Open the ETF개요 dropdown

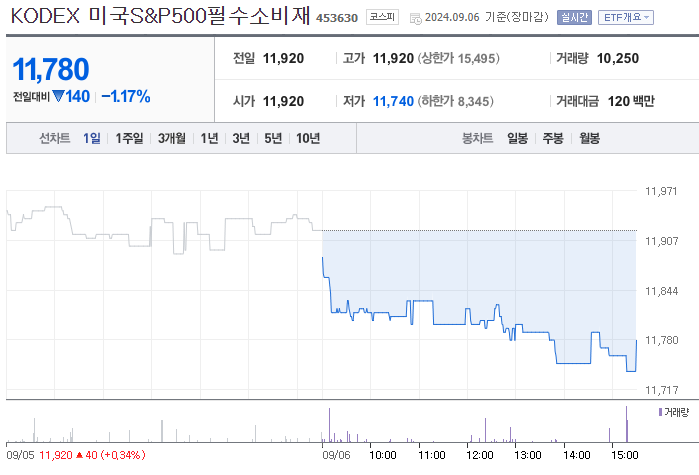pyautogui.click(x=625, y=17)
